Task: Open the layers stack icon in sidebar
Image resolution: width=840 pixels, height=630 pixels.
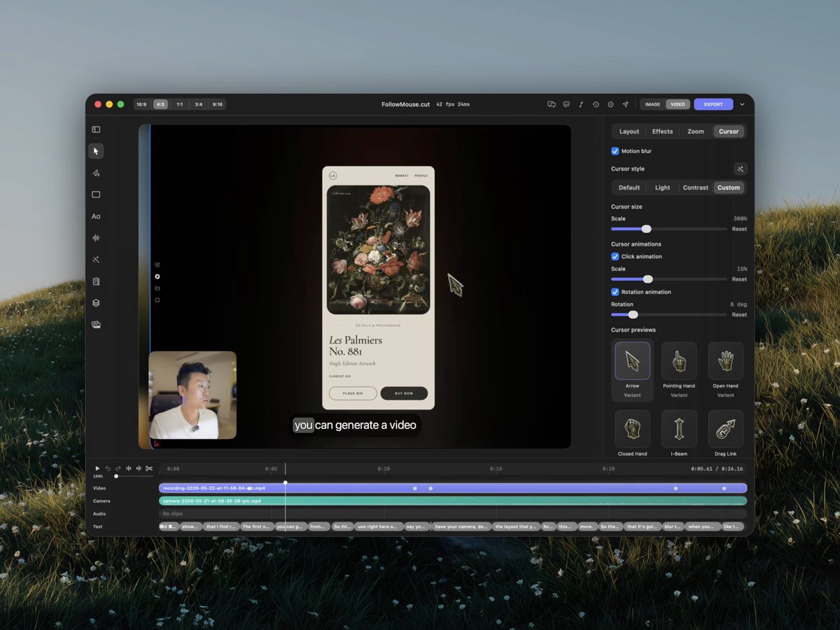Action: coord(96,303)
